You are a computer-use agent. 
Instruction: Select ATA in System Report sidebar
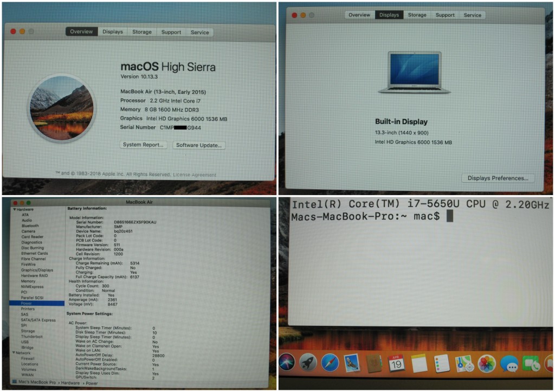(25, 215)
